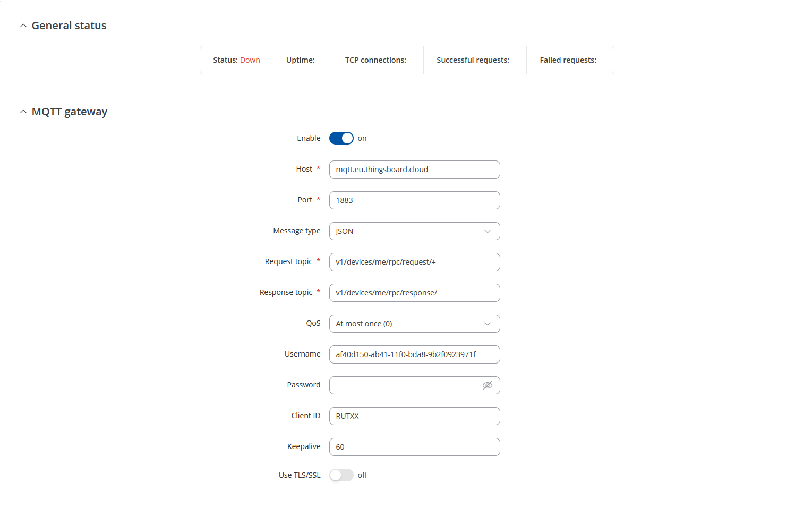812x524 pixels.
Task: Focus the Response topic field
Action: click(x=414, y=293)
